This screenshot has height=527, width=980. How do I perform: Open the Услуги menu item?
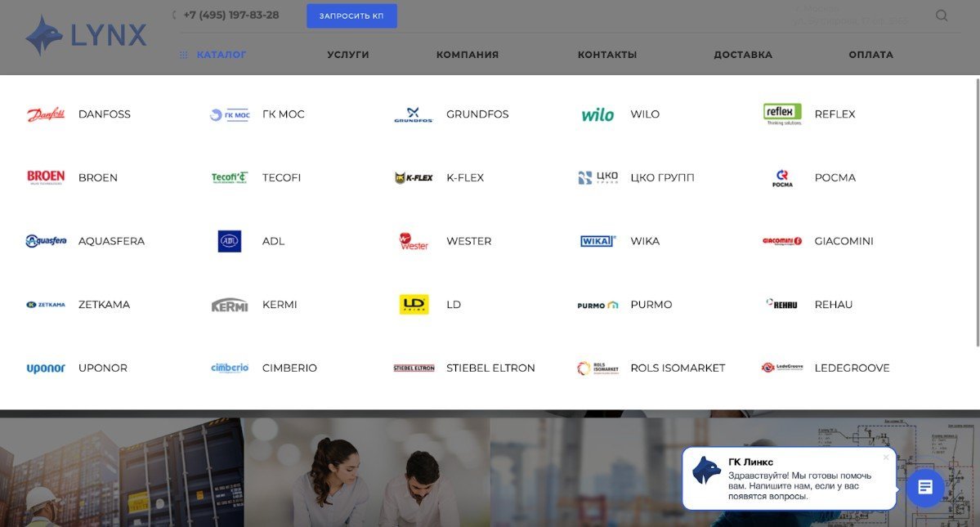pos(348,55)
